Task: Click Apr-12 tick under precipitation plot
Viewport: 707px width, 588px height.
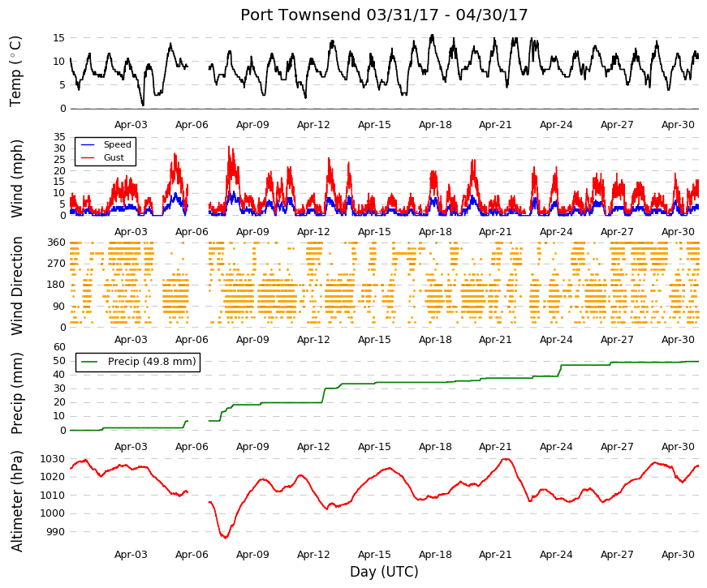Action: pyautogui.click(x=313, y=447)
